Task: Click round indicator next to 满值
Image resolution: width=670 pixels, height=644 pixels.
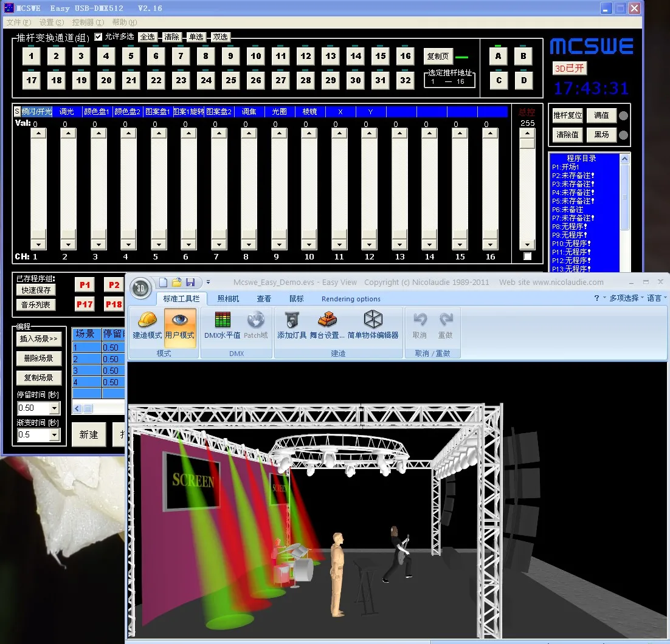Action: [x=623, y=115]
